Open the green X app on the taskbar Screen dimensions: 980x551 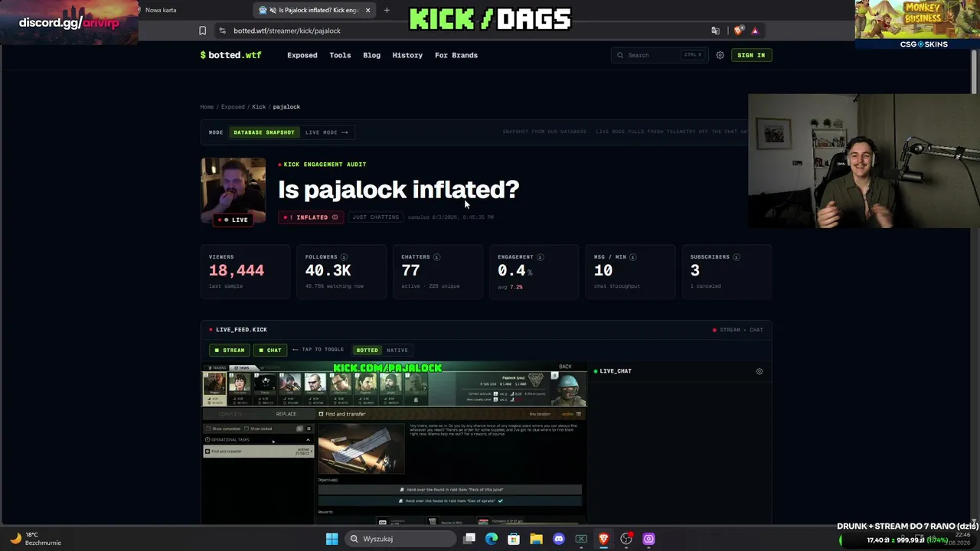(x=581, y=539)
